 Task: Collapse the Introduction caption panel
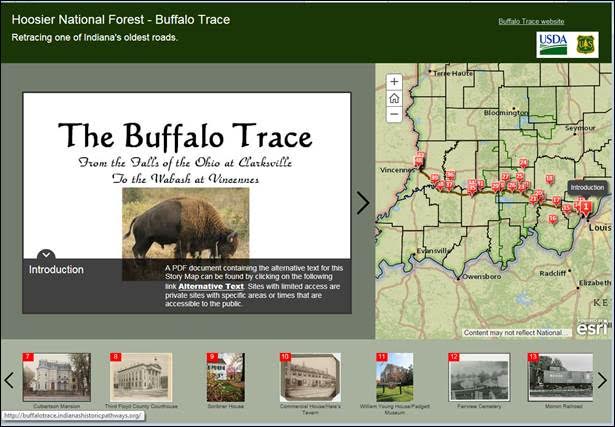pos(47,256)
